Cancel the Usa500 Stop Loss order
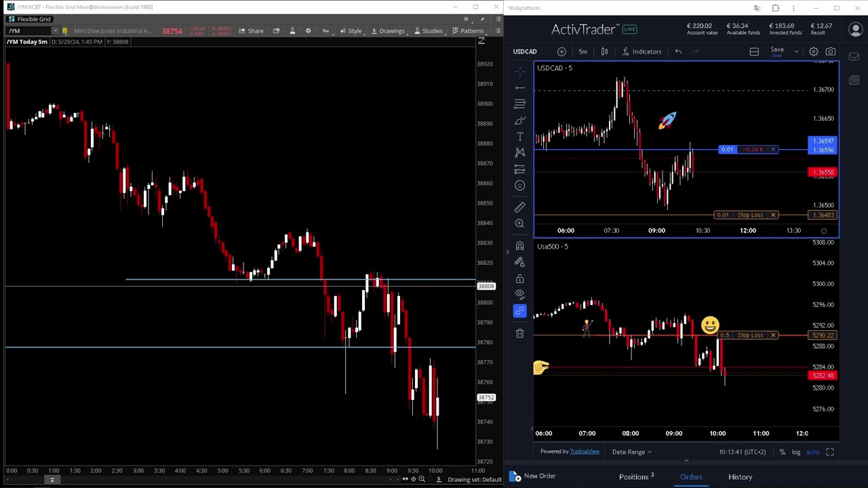The width and height of the screenshot is (868, 488). pyautogui.click(x=773, y=335)
